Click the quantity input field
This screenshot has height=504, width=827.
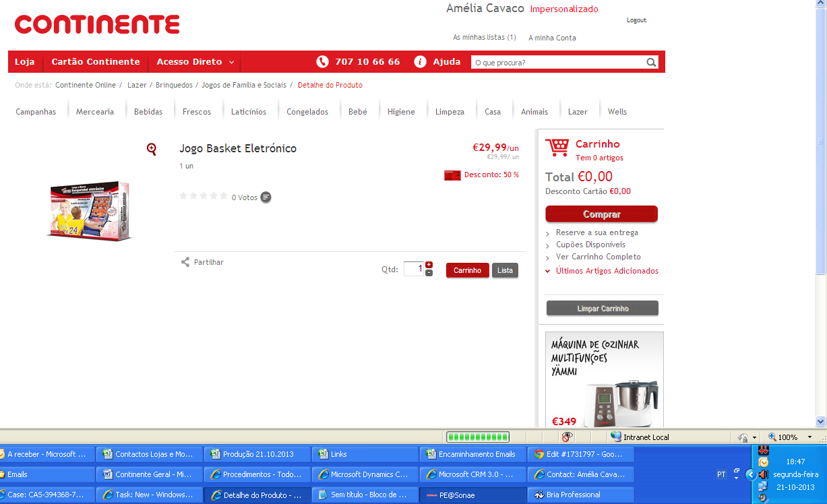[x=414, y=269]
